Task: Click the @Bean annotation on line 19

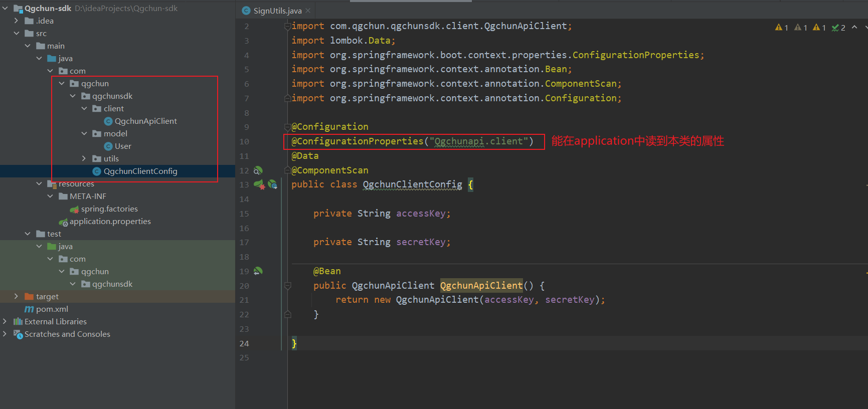Action: click(x=327, y=271)
